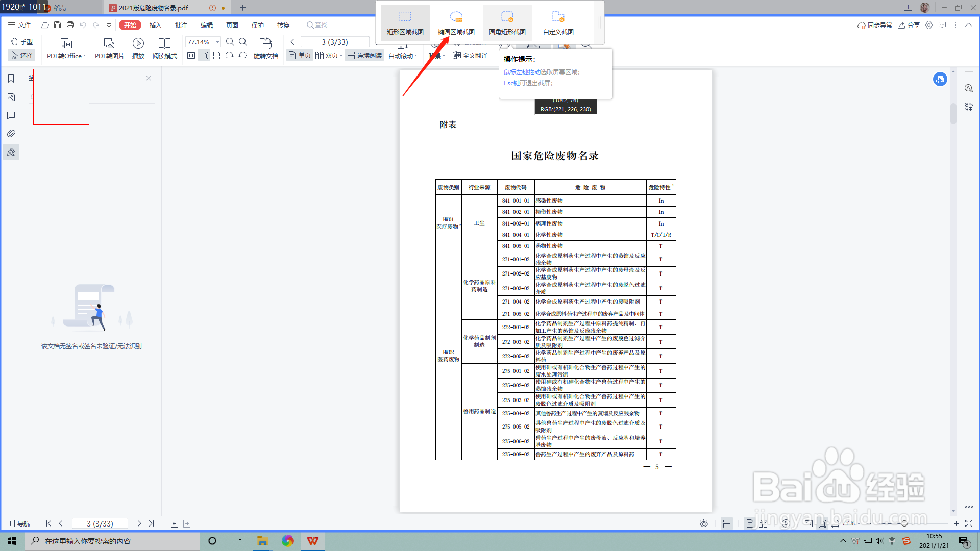Switch to the 插入 insert tab
Image resolution: width=980 pixels, height=551 pixels.
(155, 25)
